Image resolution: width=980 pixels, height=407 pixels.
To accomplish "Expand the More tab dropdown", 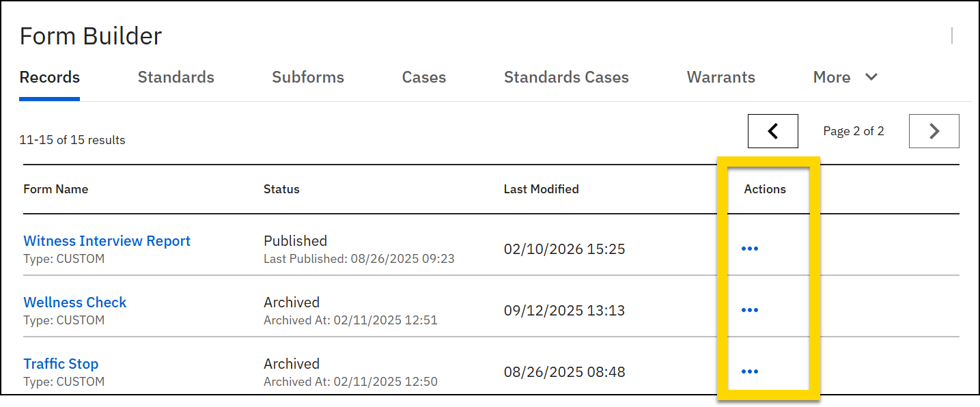I will tap(845, 77).
